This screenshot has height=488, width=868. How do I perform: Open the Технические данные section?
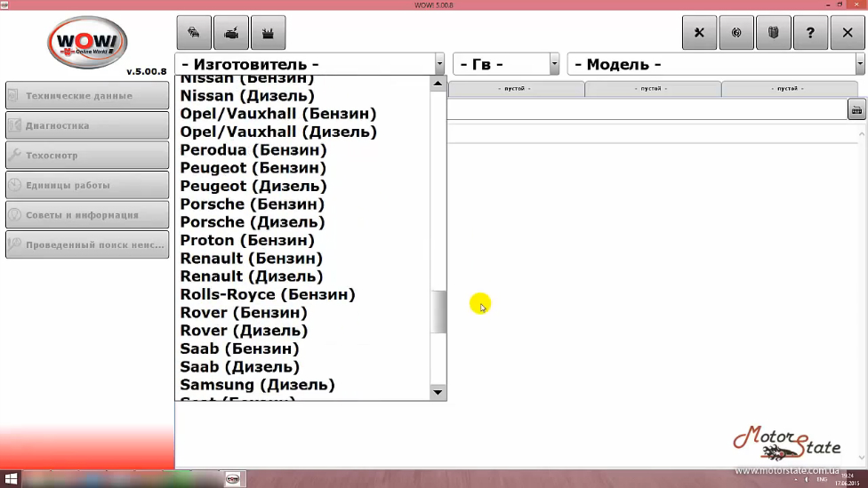click(x=87, y=96)
